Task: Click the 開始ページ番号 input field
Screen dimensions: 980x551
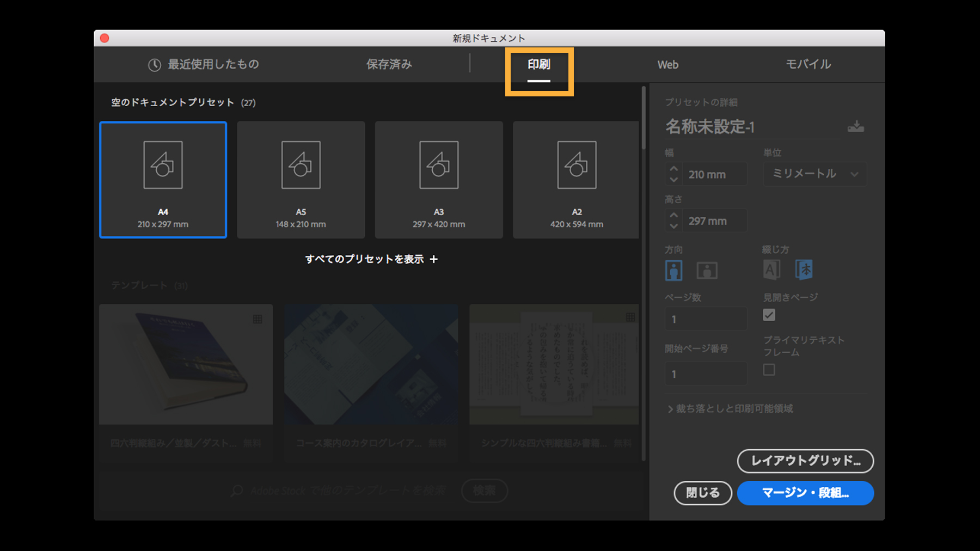Action: pos(706,374)
